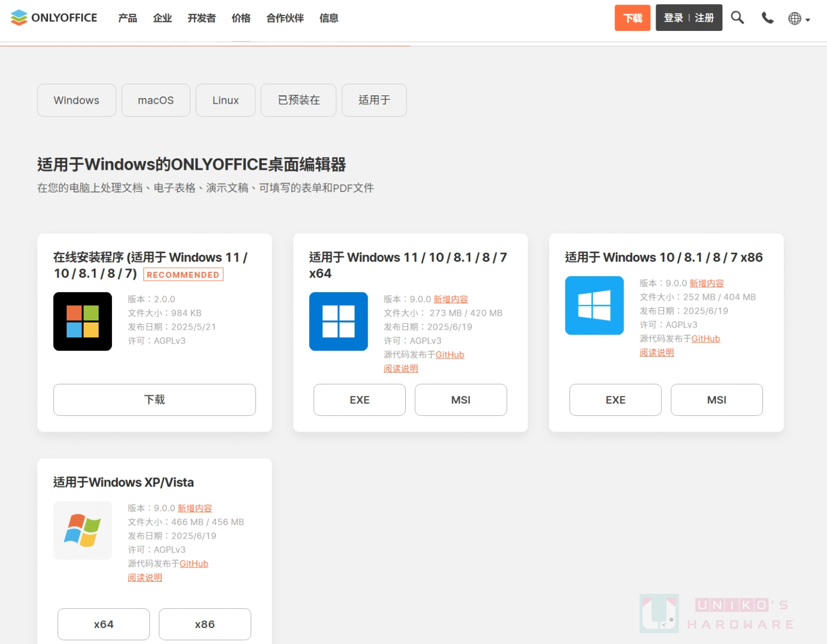
Task: Open the search magnifier icon
Action: tap(737, 18)
